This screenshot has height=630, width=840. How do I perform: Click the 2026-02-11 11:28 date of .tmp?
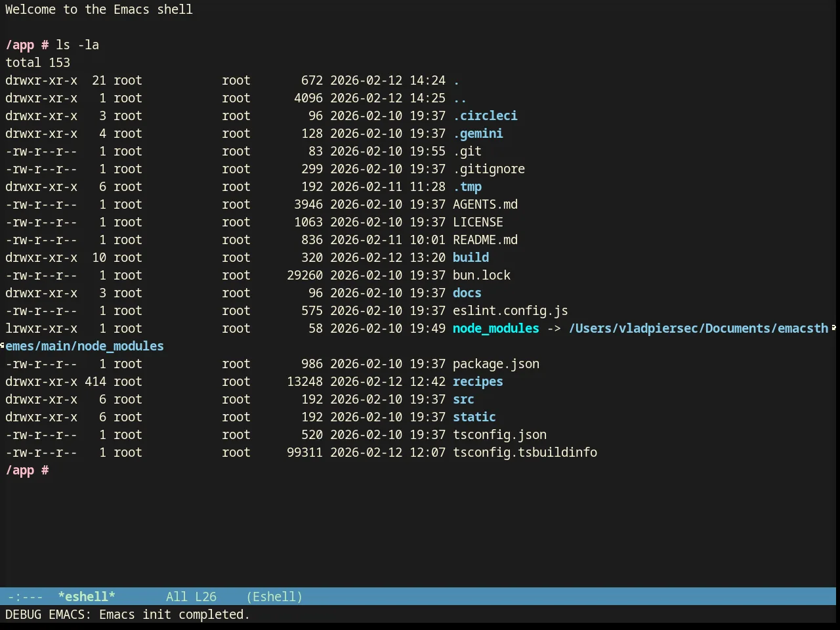(x=388, y=186)
